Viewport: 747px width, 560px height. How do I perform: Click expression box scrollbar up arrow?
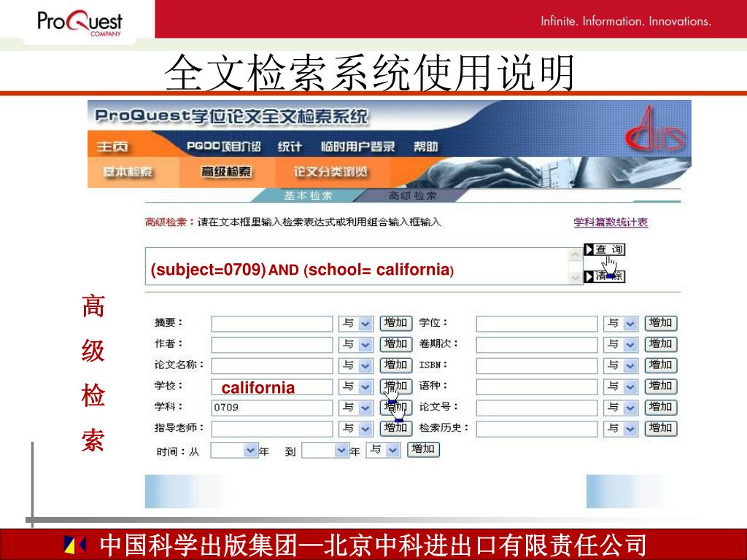tap(576, 255)
